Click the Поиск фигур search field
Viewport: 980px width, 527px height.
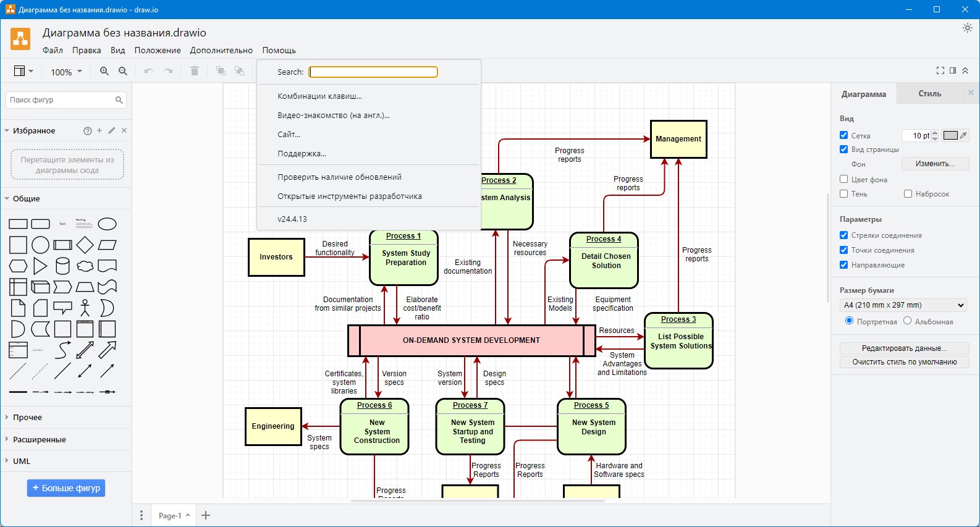click(61, 100)
